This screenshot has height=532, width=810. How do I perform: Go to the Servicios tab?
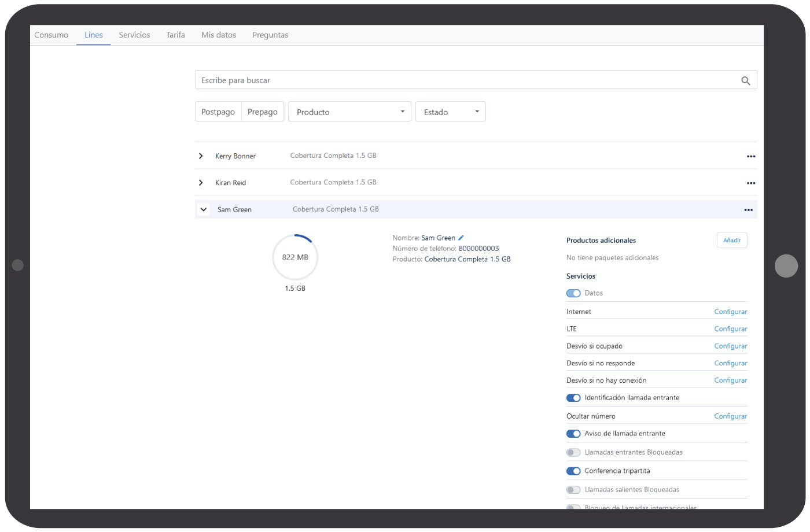click(x=134, y=35)
